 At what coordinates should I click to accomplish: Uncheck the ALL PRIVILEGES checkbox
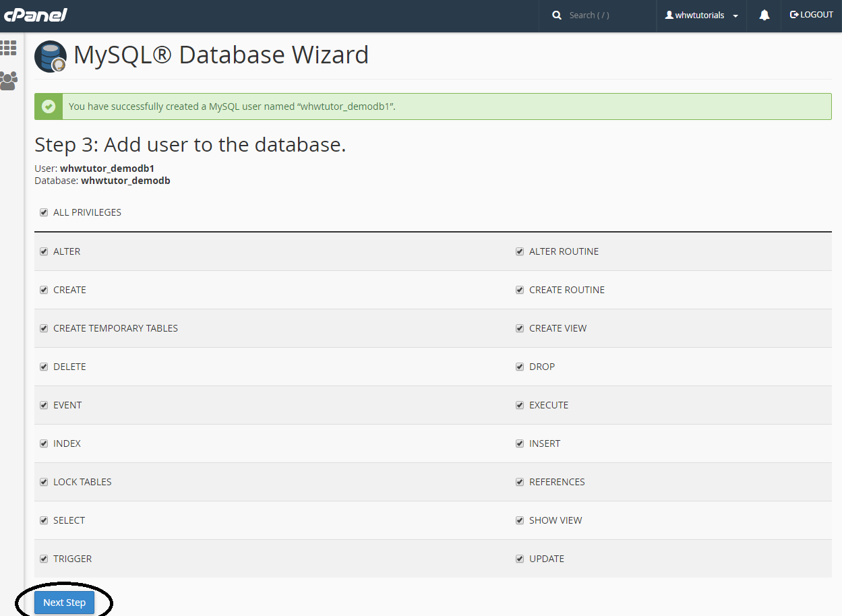point(44,212)
